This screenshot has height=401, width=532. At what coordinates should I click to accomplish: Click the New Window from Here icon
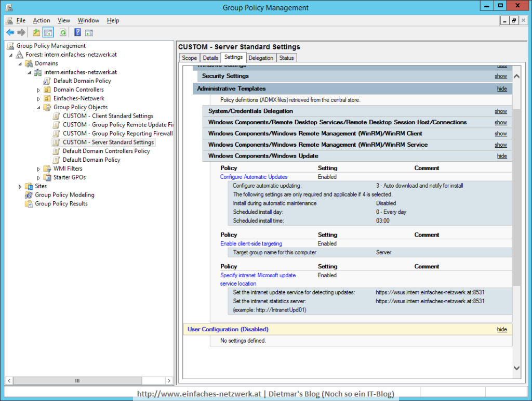click(x=89, y=32)
